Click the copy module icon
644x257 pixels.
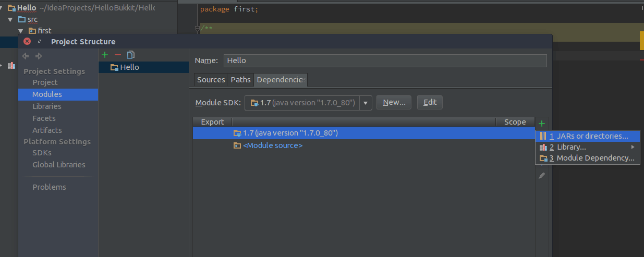131,55
